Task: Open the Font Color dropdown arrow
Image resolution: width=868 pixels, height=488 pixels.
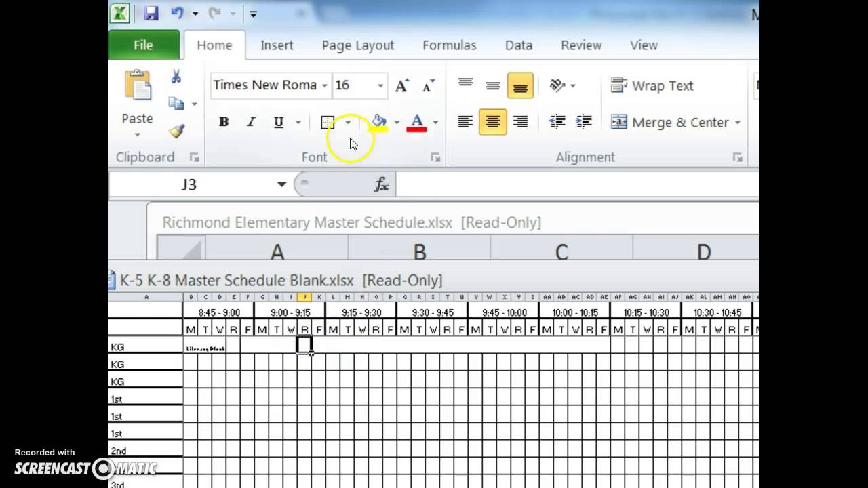Action: coord(435,123)
